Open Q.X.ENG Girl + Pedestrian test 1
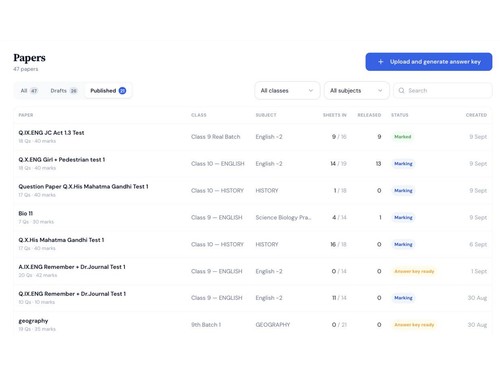The height and width of the screenshot is (375, 500). [62, 160]
